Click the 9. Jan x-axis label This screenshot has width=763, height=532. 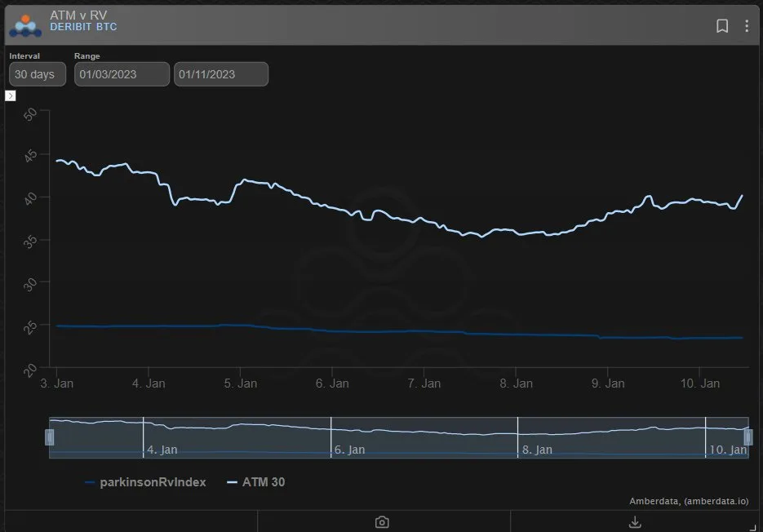(x=608, y=383)
